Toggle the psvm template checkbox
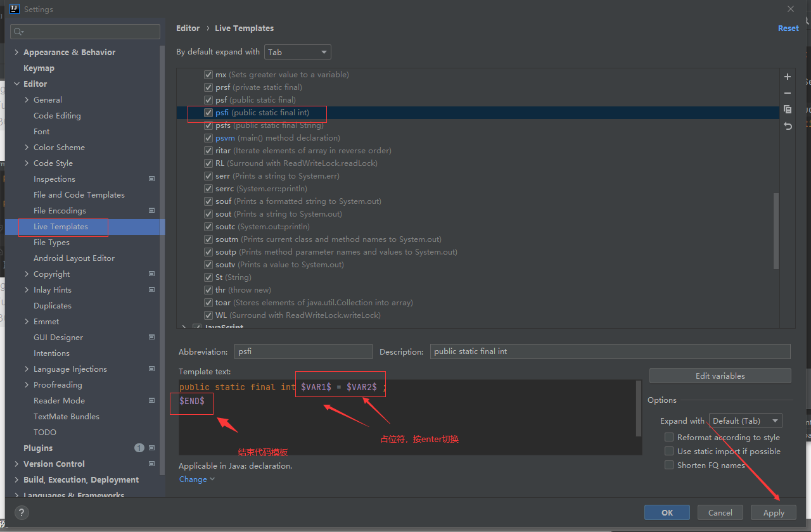This screenshot has width=811, height=532. click(x=208, y=138)
